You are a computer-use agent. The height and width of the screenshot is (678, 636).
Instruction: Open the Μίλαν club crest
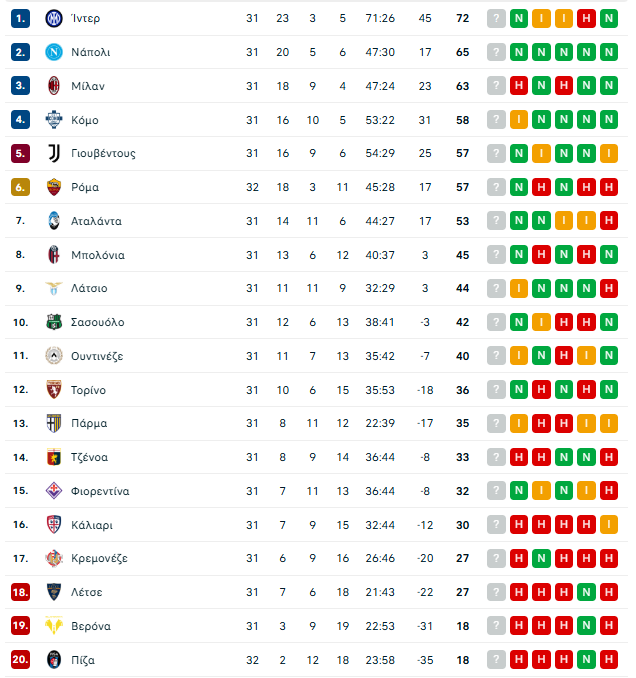[x=54, y=86]
